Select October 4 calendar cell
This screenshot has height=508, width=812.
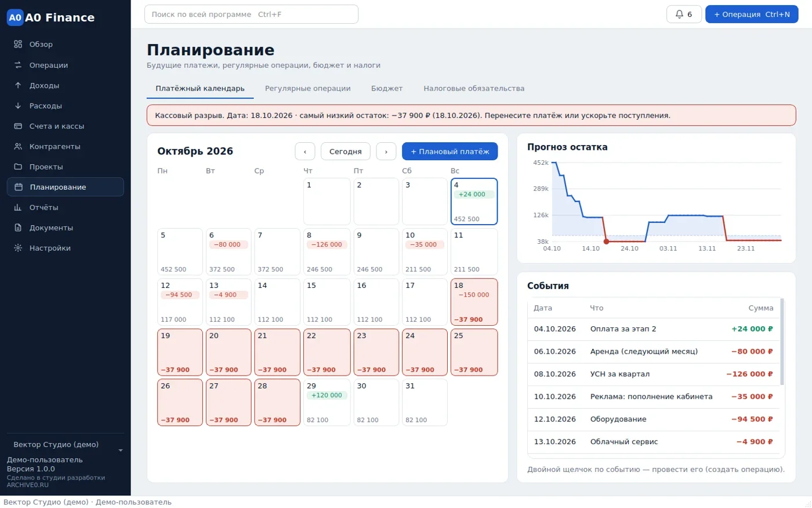point(474,201)
